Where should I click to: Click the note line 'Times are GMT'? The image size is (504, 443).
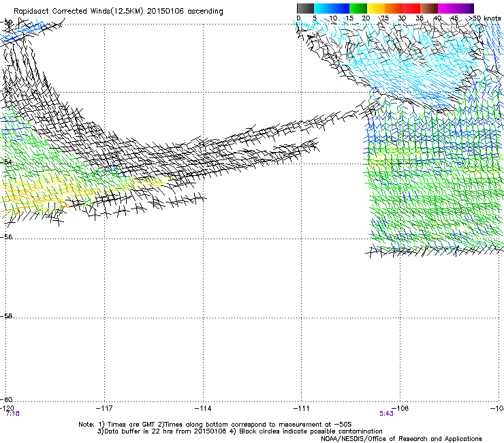pyautogui.click(x=131, y=425)
